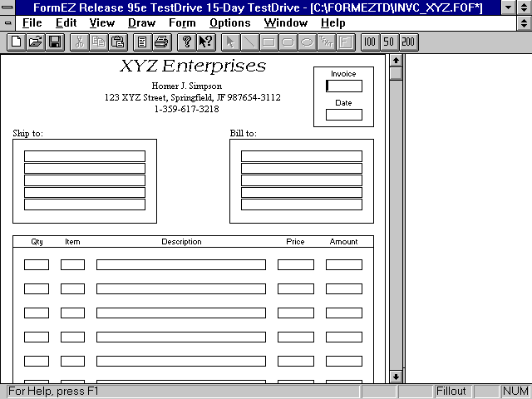The width and height of the screenshot is (532, 399).
Task: Set zoom to 200 percent
Action: click(407, 42)
